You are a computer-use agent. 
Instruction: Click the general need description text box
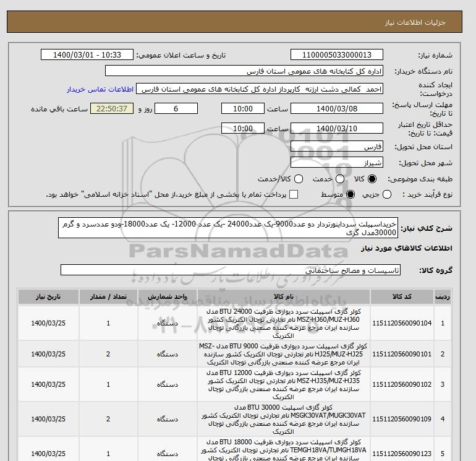point(228,228)
